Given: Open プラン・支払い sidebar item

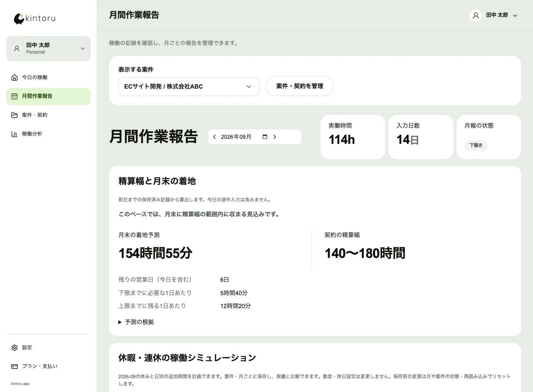Looking at the screenshot, I should point(48,366).
